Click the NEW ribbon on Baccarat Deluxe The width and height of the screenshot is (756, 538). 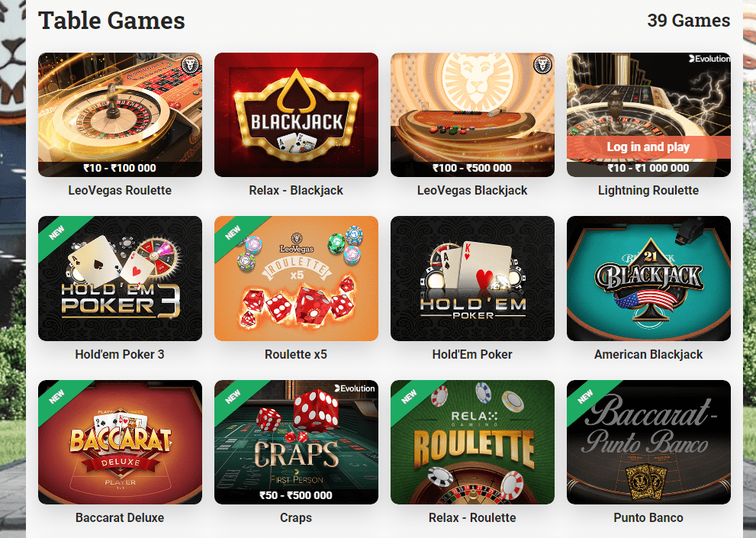pyautogui.click(x=57, y=397)
